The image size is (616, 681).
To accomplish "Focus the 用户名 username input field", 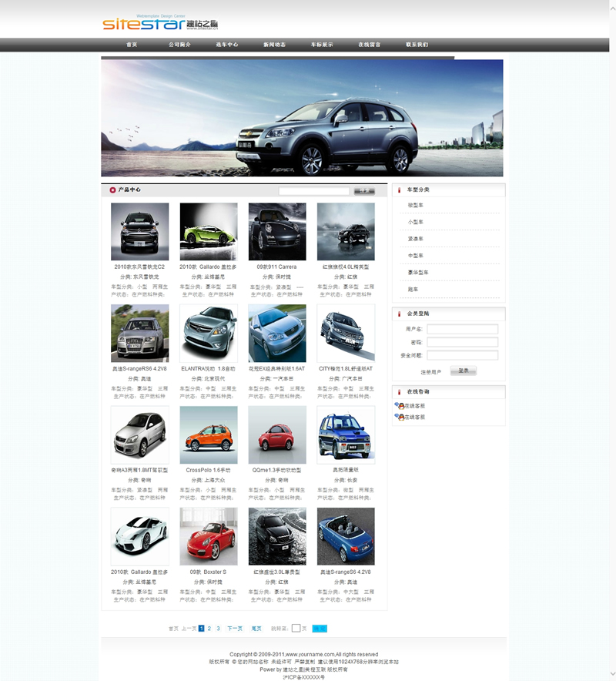I will (x=462, y=330).
